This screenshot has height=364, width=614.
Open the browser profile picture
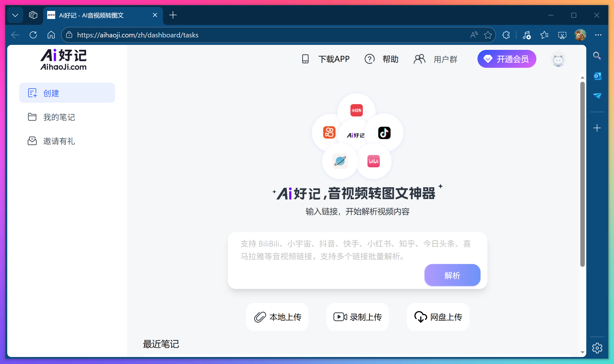coord(580,35)
